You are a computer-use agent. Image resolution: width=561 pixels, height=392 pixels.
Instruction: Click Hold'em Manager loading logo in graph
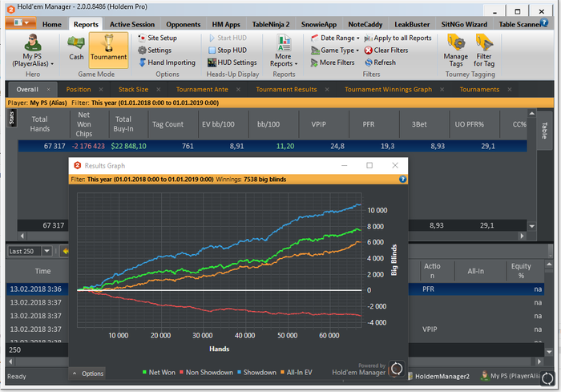coord(397,369)
